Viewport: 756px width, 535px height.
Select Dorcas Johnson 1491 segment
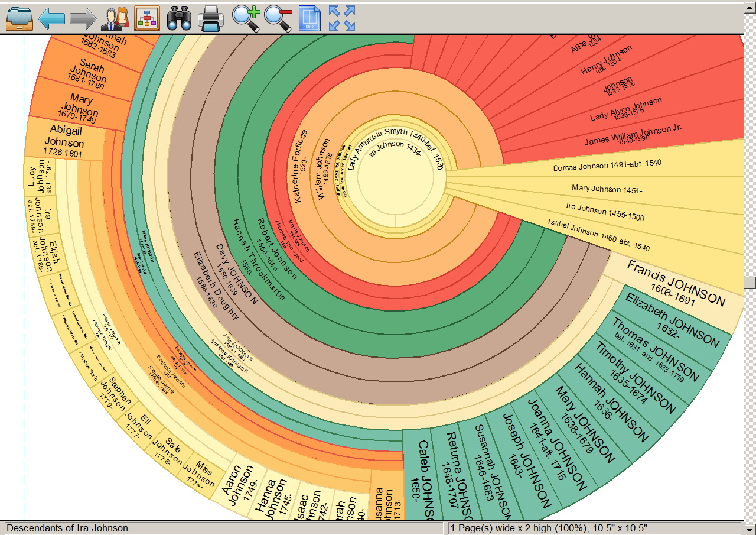(x=607, y=165)
